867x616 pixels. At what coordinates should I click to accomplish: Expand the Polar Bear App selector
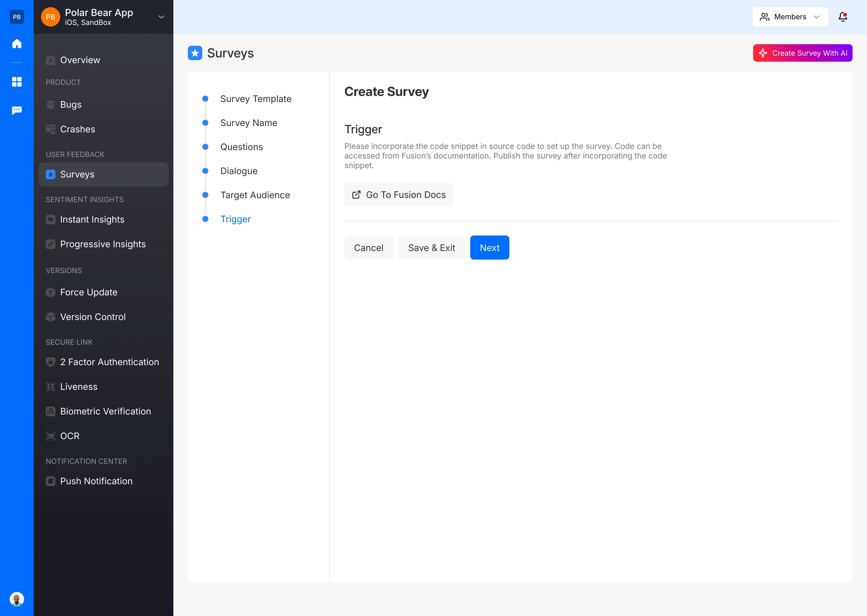pyautogui.click(x=161, y=17)
